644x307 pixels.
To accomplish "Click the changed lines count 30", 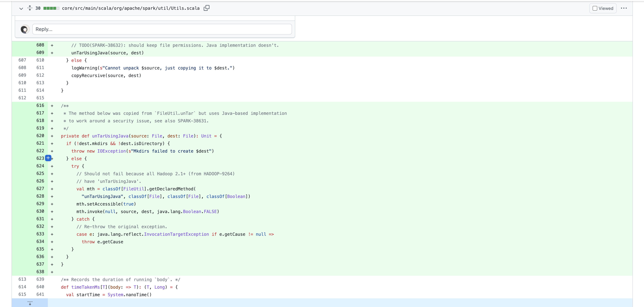I will coord(38,8).
